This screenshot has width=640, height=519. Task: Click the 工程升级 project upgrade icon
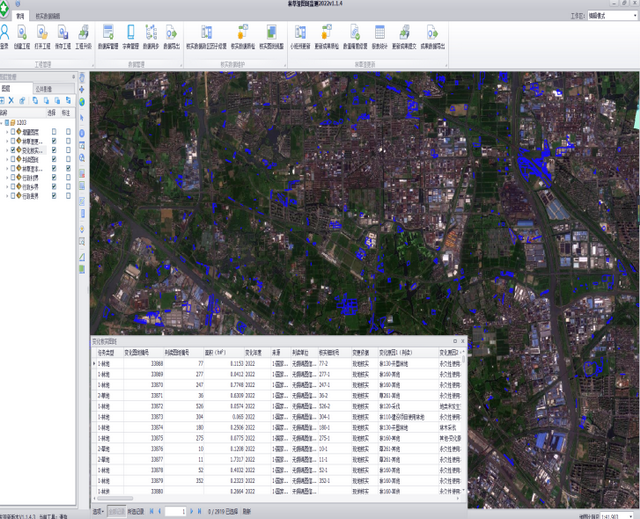click(83, 32)
